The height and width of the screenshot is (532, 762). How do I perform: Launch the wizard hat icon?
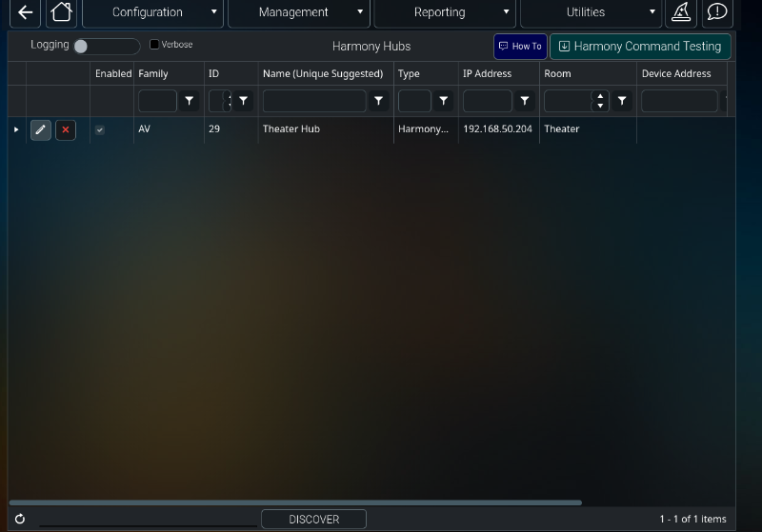tap(681, 12)
